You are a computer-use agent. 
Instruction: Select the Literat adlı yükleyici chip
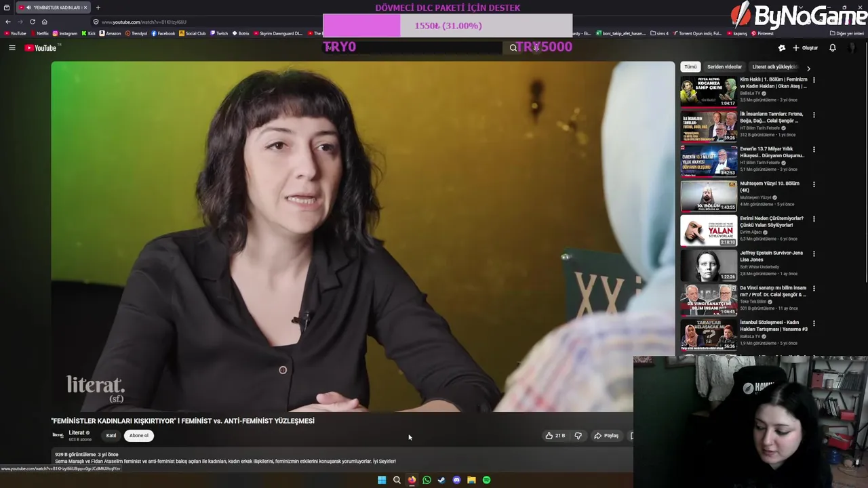point(774,67)
